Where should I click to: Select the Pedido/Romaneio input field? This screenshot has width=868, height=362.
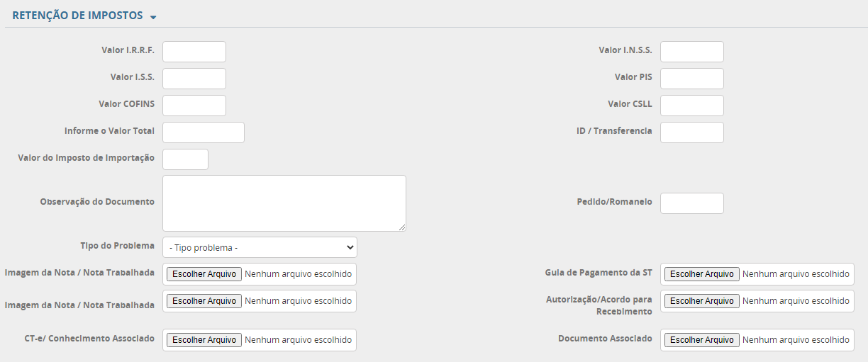click(691, 203)
